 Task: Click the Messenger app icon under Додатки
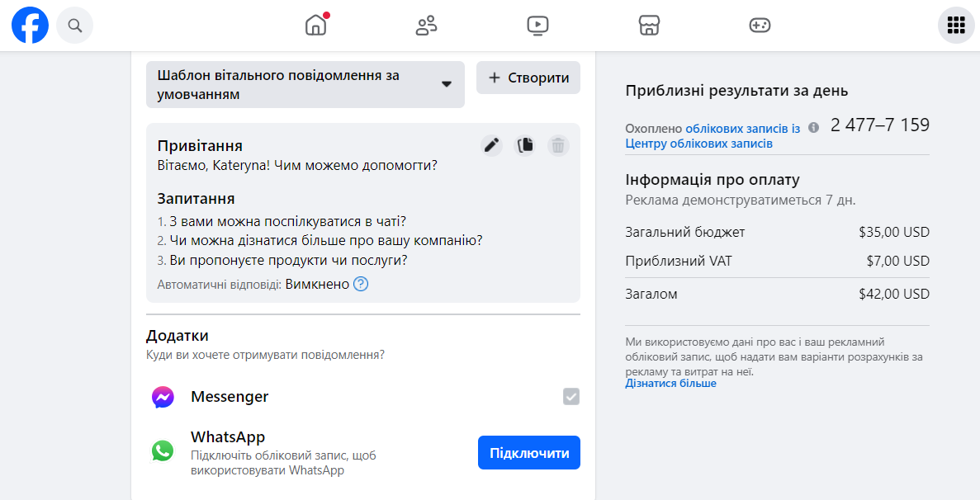[x=163, y=397]
